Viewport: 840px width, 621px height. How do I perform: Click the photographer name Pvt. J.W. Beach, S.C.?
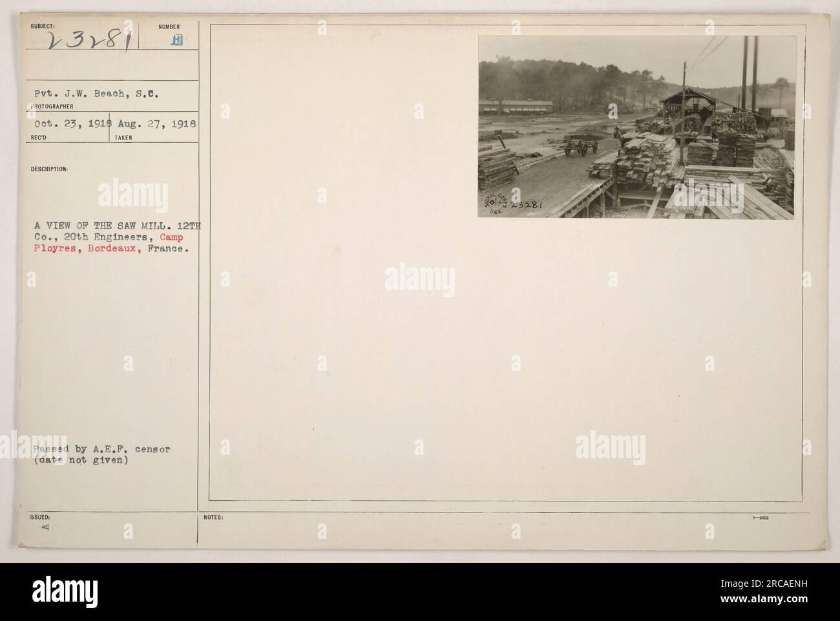coord(98,93)
